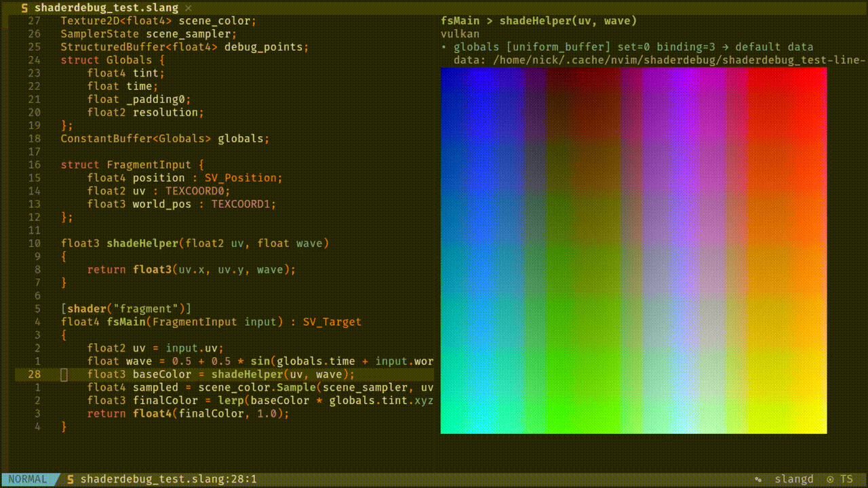
Task: Click the highlighted 'float3 baseColor = shadeHelper' line
Action: click(x=221, y=375)
